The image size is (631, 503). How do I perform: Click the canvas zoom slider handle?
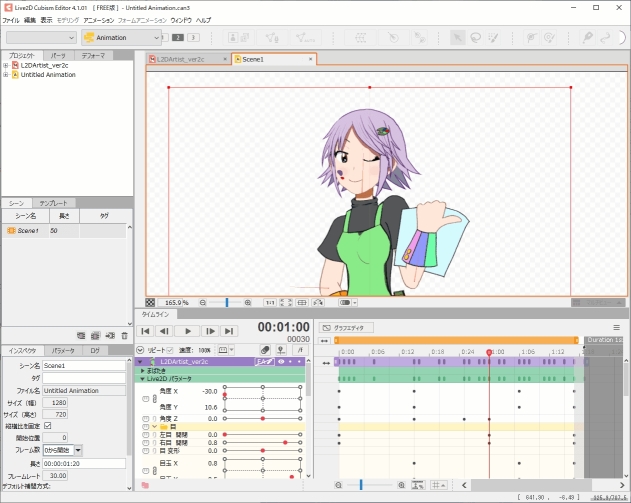[x=227, y=303]
